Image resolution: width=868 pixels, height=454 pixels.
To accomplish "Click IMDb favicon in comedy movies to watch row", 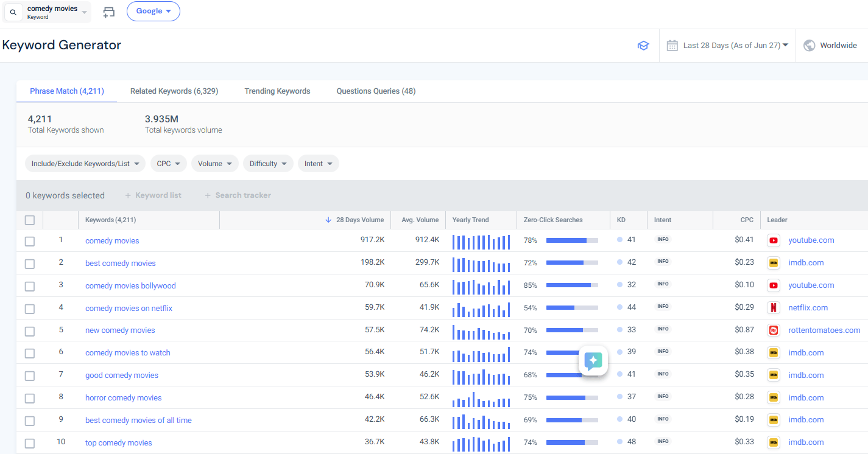I will (774, 352).
